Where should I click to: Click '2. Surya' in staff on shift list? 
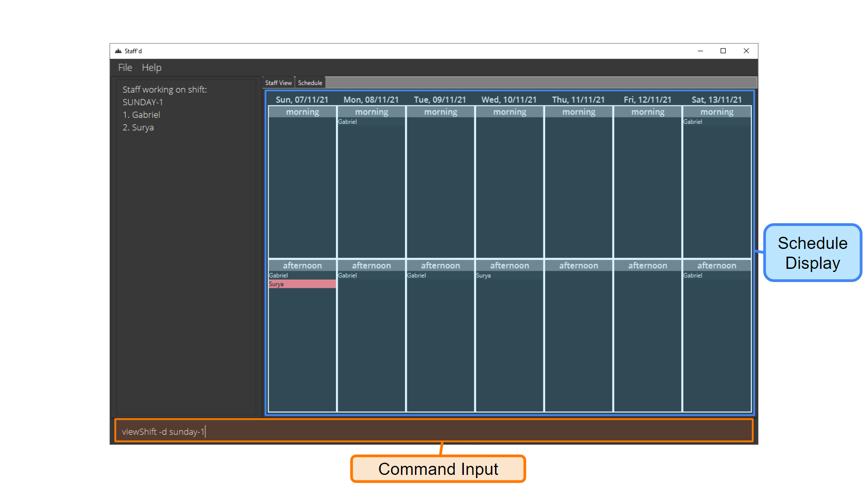tap(138, 127)
